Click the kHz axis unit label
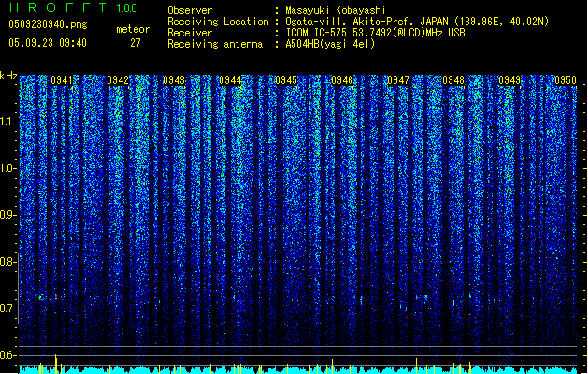This screenshot has height=374, width=588. [8, 76]
